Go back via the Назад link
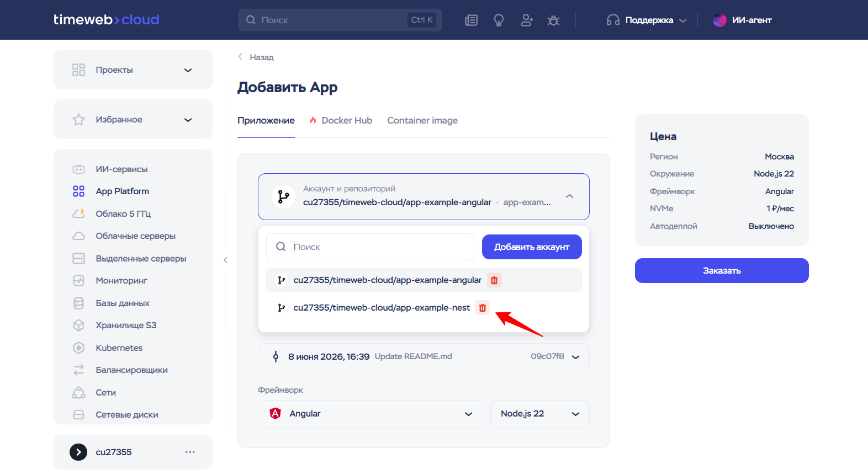This screenshot has height=475, width=868. tap(256, 57)
